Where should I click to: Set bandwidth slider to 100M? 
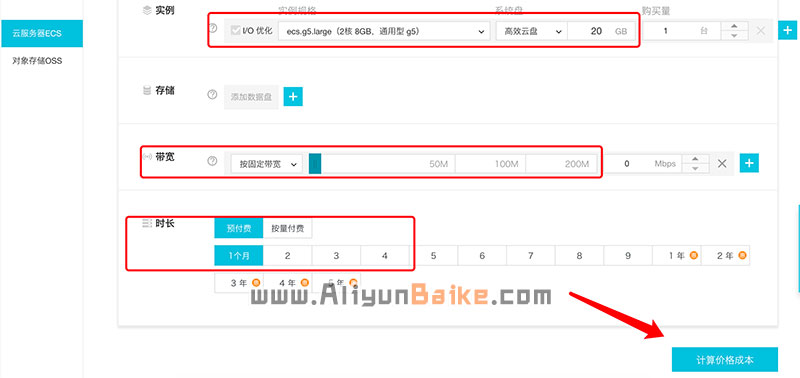[x=507, y=164]
